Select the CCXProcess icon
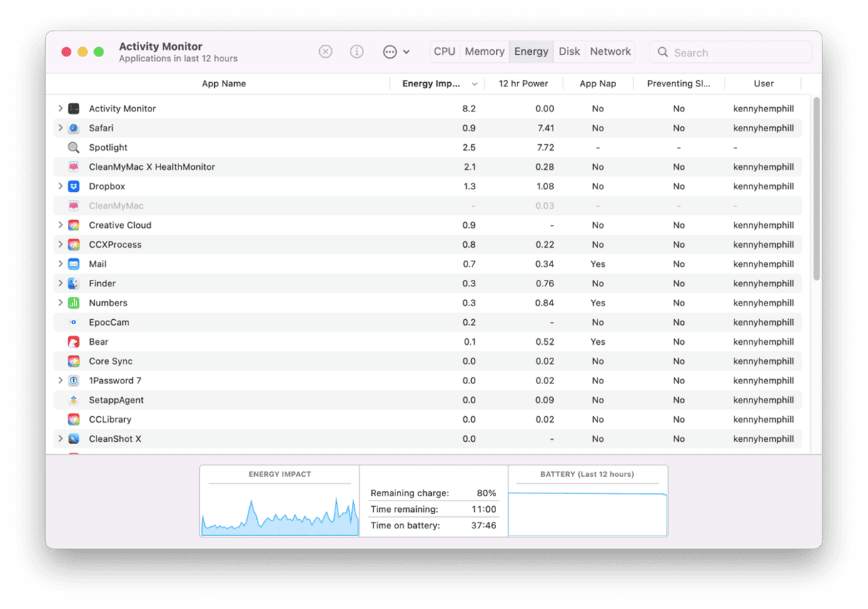868x609 pixels. click(x=74, y=244)
